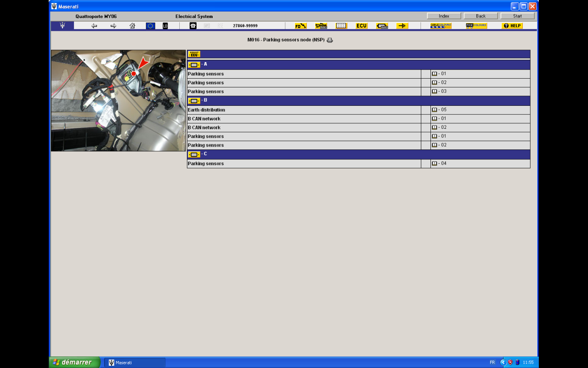Open the connector index icon
Image resolution: width=588 pixels, height=368 pixels.
tap(382, 26)
